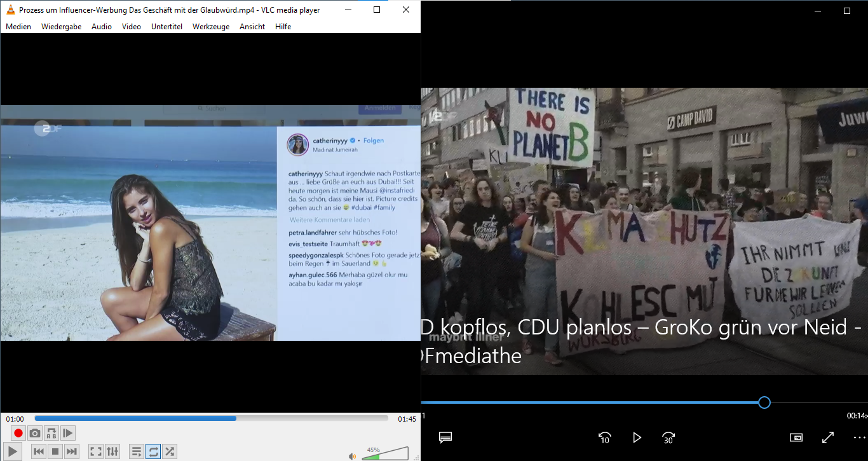Toggle VLC fullscreen mode
868x461 pixels.
(96, 451)
